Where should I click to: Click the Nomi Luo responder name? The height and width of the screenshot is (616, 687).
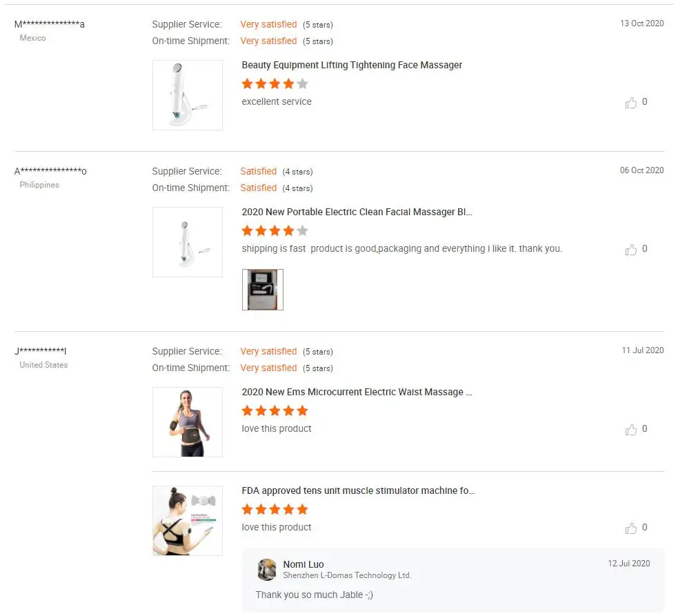tap(303, 564)
